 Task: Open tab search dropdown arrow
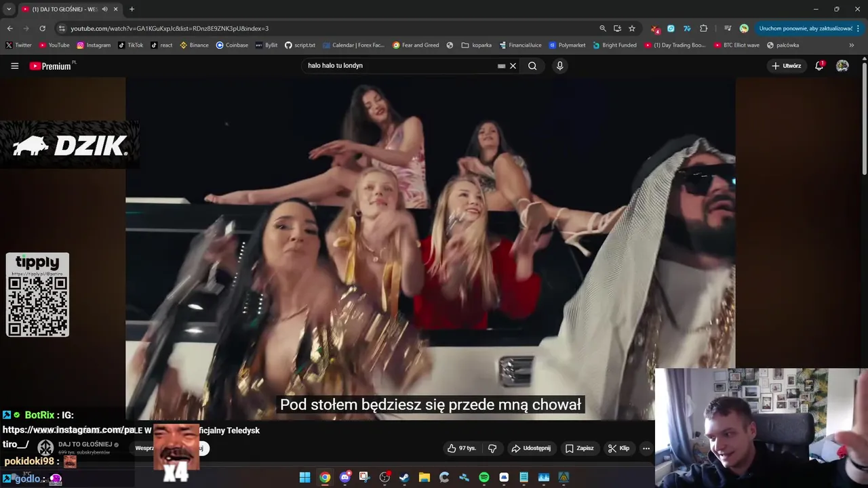[8, 9]
